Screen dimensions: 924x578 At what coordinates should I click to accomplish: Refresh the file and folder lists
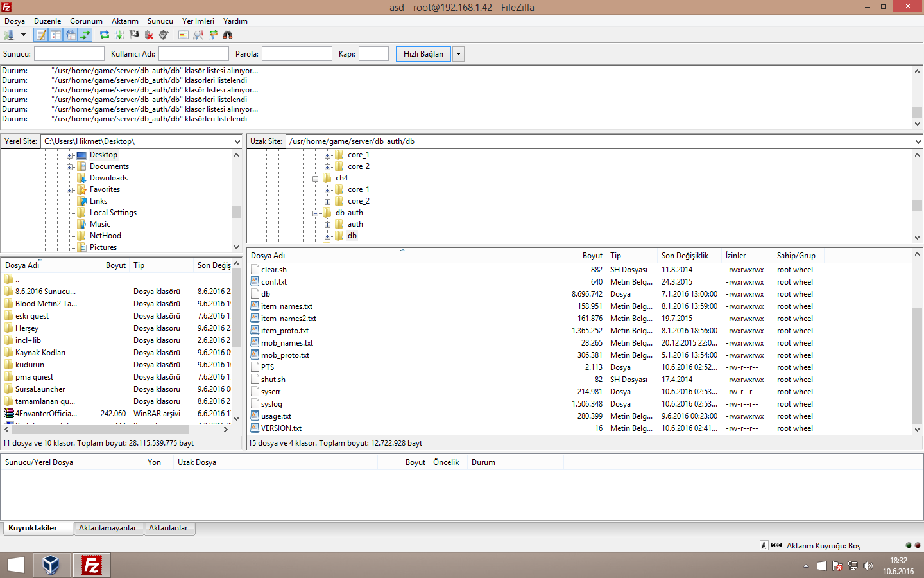coord(105,35)
